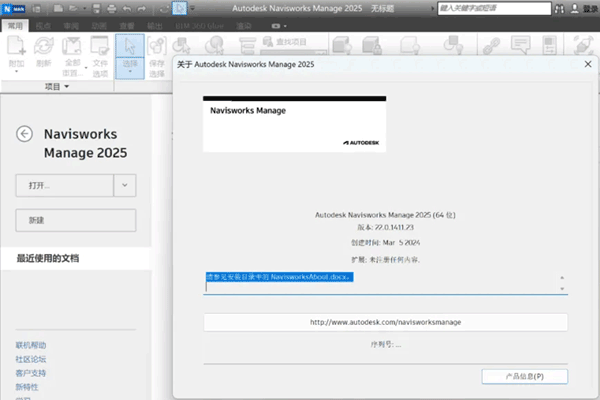Click the Hide item cube icon

pos(342,45)
